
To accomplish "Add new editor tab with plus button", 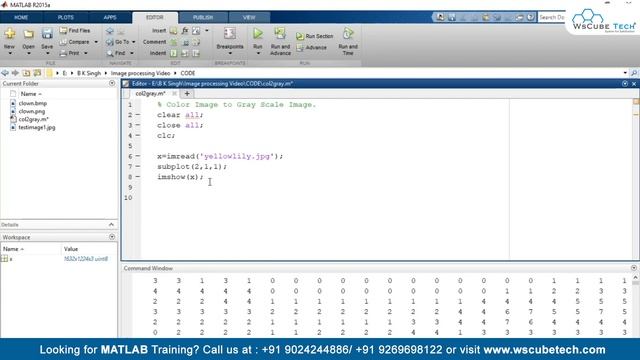I will (x=187, y=93).
